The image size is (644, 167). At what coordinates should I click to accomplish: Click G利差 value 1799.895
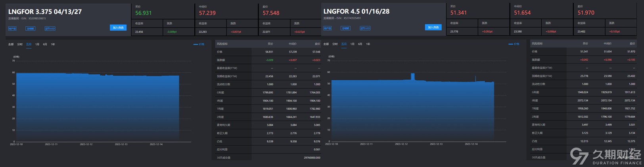pos(268,93)
